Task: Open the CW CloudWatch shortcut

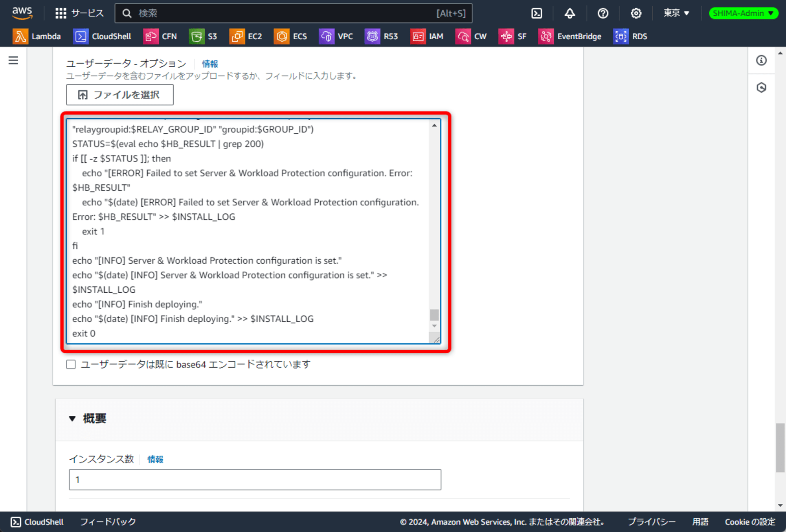Action: click(471, 37)
